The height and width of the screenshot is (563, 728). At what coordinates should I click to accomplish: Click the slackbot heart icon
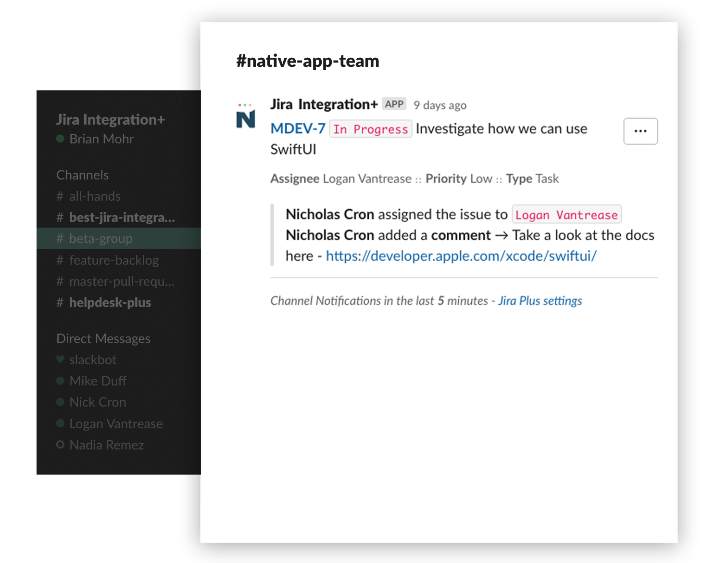(60, 359)
